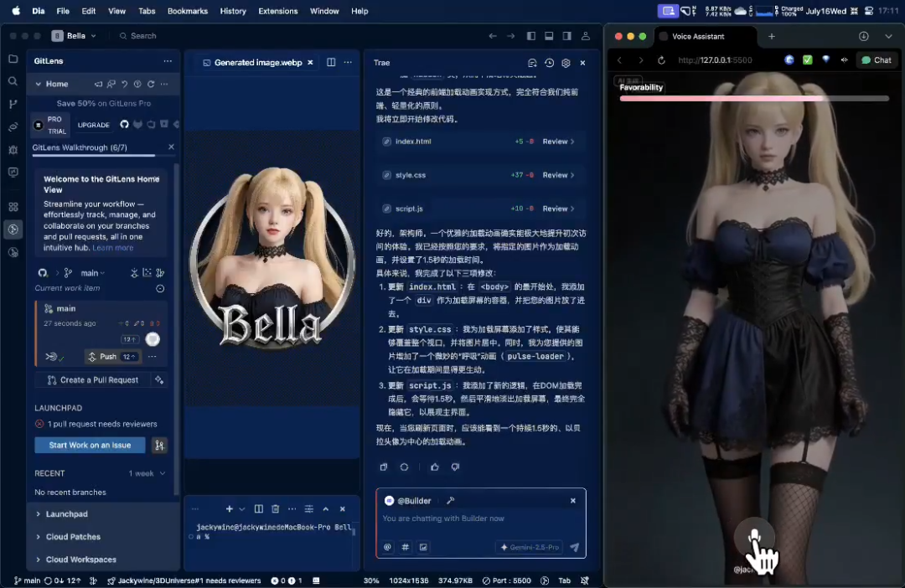The width and height of the screenshot is (905, 588).
Task: Click Start Work on an Issue
Action: tap(90, 445)
